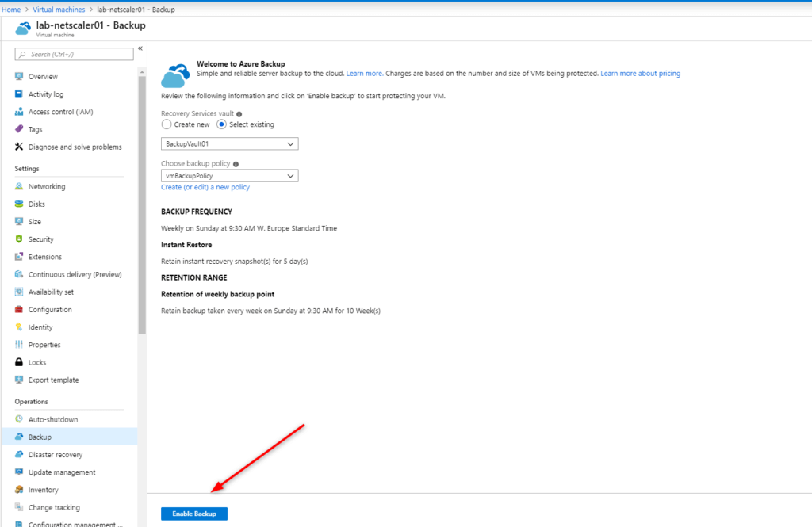Click the Locks padlock icon
Image resolution: width=812 pixels, height=527 pixels.
pos(19,362)
